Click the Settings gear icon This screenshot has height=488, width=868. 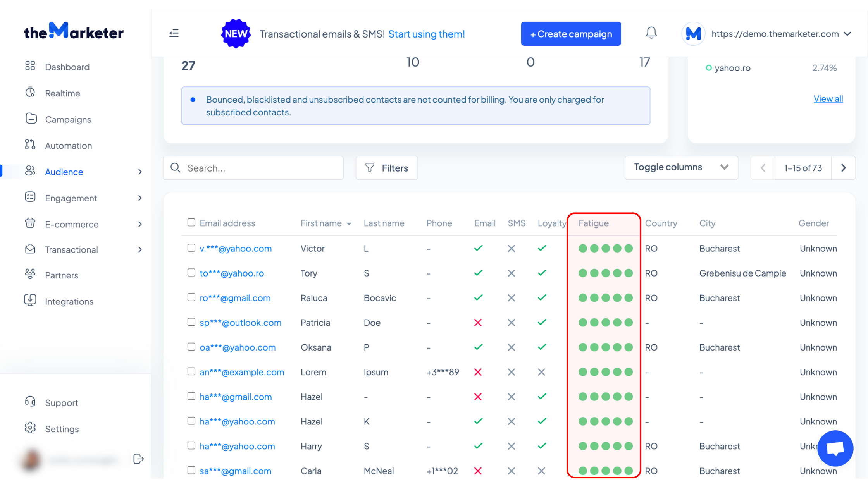pos(30,428)
